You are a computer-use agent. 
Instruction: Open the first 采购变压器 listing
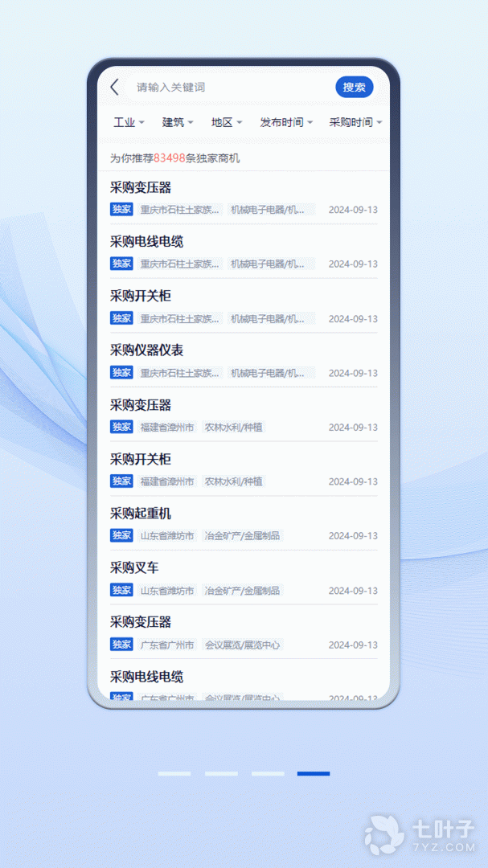141,187
